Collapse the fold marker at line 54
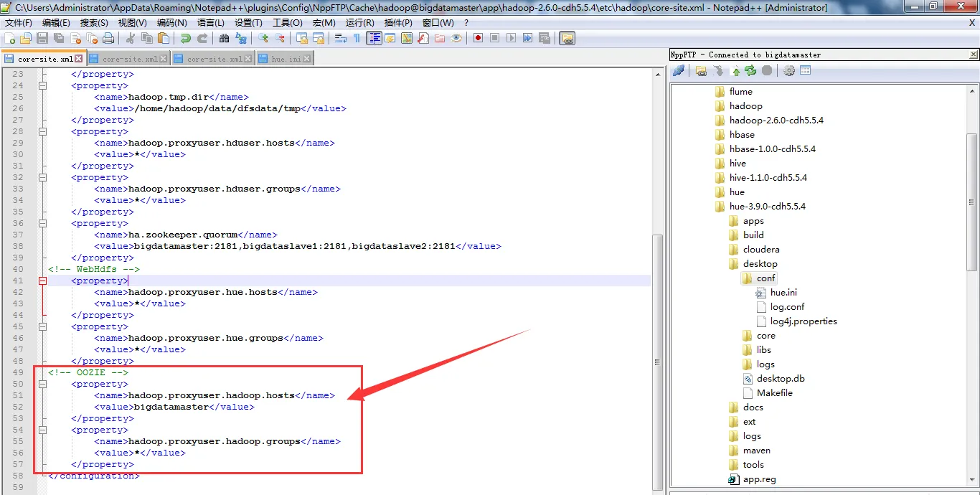The width and height of the screenshot is (980, 495). coord(42,430)
